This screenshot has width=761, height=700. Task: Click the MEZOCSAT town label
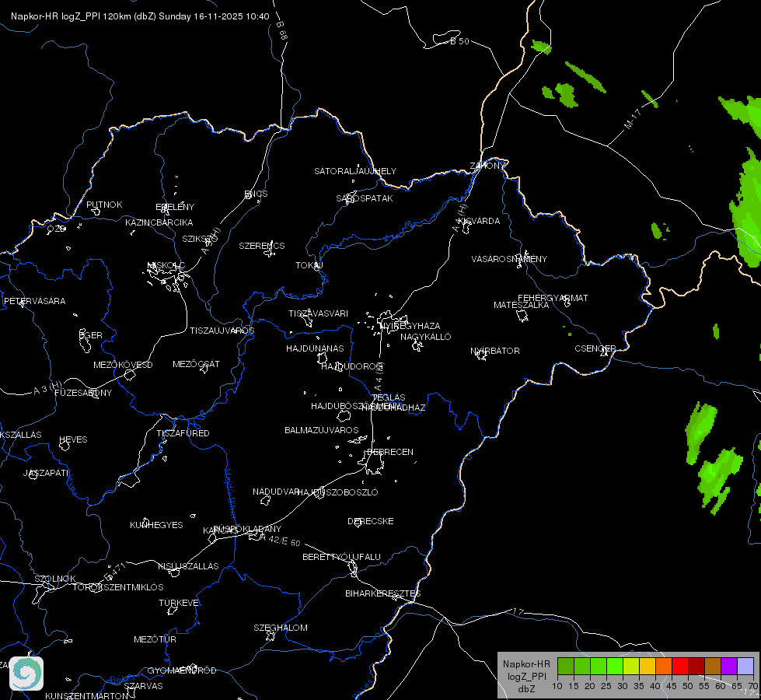(196, 364)
